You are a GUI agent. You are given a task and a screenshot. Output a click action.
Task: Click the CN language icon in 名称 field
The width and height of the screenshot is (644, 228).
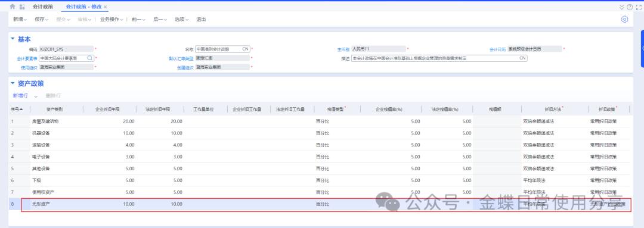[x=245, y=49]
